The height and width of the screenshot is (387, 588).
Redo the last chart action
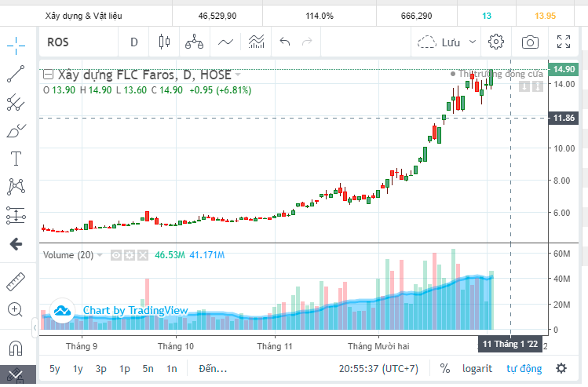[x=307, y=42]
